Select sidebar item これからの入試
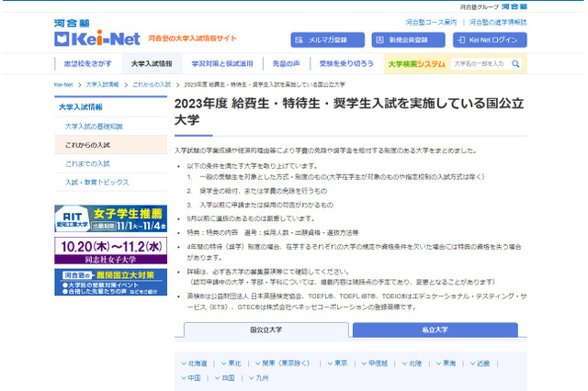The image size is (588, 391). tap(110, 145)
